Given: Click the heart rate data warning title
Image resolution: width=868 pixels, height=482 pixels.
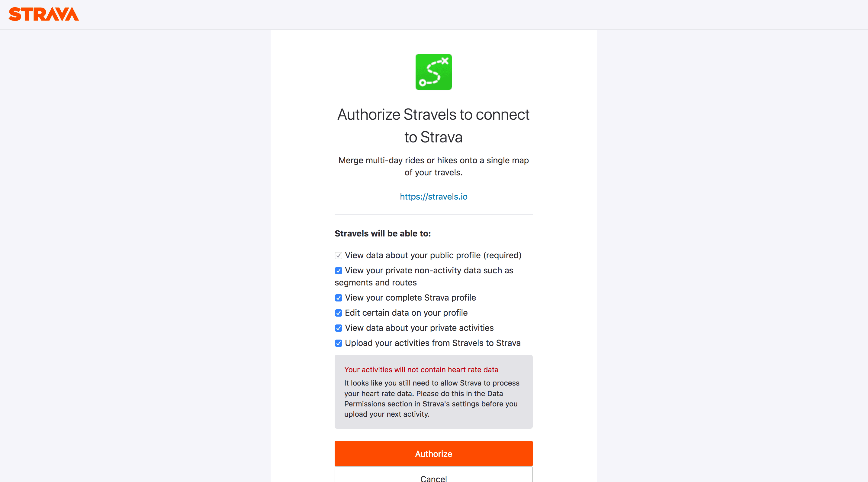Looking at the screenshot, I should [x=421, y=370].
